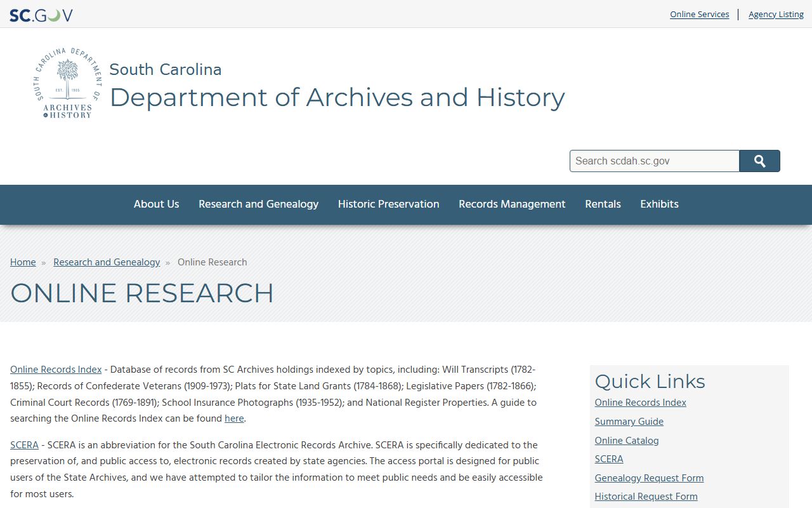The image size is (812, 508).
Task: Open the Records Management menu
Action: pyautogui.click(x=512, y=204)
